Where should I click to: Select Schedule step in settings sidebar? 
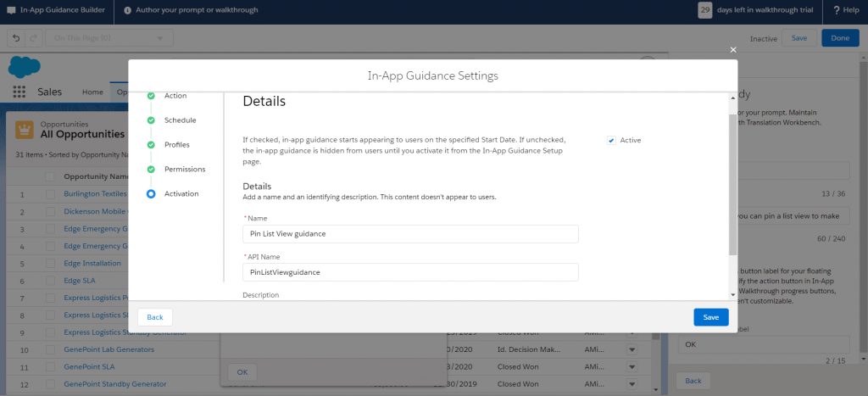tap(180, 120)
